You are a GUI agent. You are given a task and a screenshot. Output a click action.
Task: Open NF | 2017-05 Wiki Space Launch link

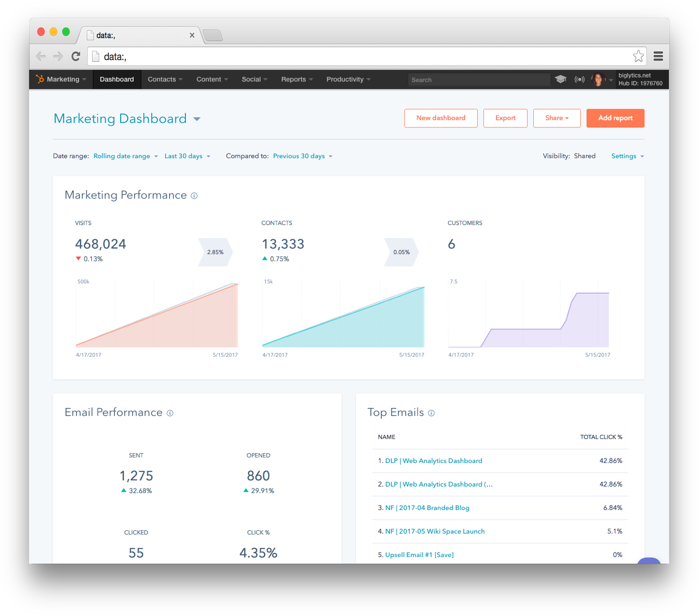click(435, 531)
